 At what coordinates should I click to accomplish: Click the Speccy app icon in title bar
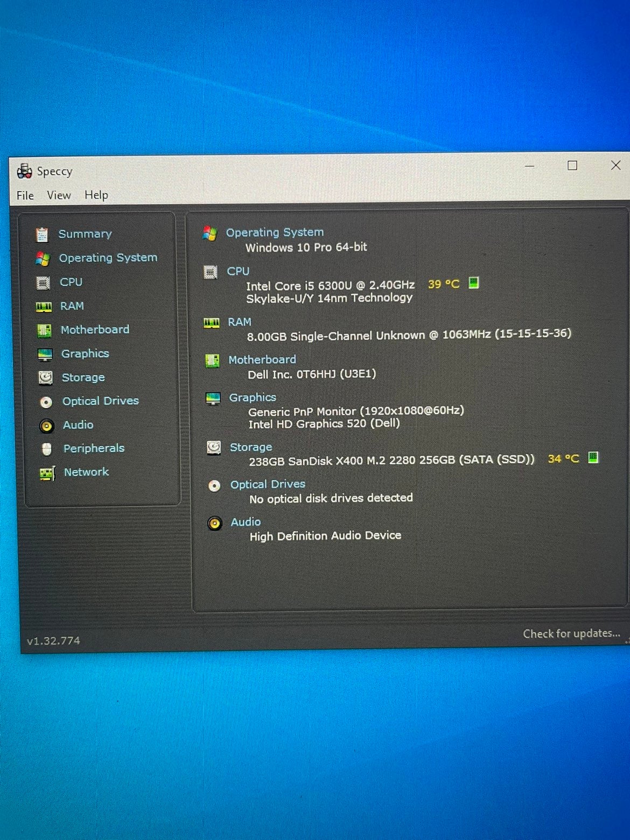click(24, 171)
